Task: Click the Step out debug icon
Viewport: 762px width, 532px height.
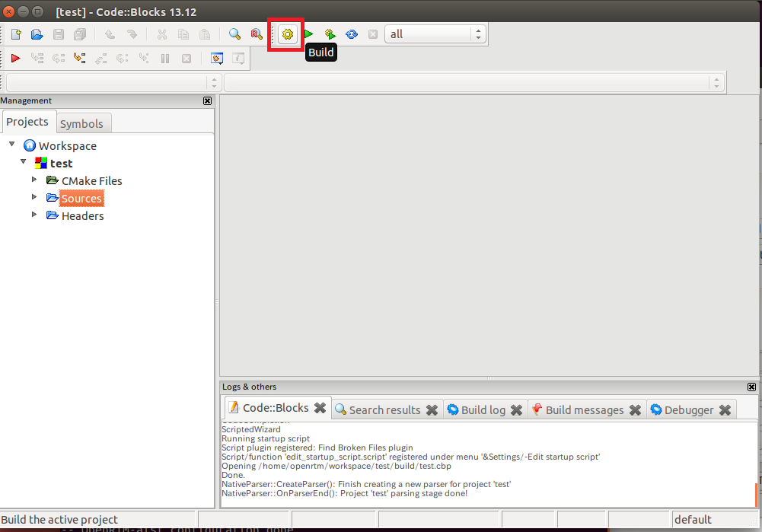Action: pos(101,59)
